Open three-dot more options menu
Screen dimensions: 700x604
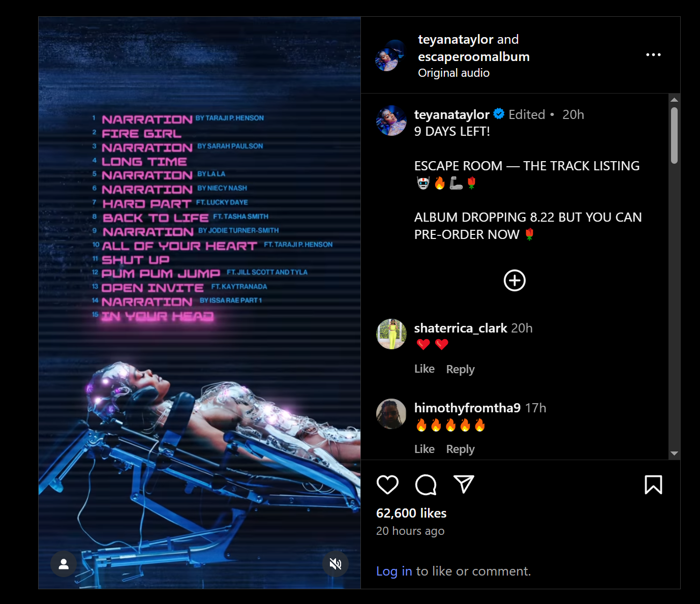tap(653, 54)
